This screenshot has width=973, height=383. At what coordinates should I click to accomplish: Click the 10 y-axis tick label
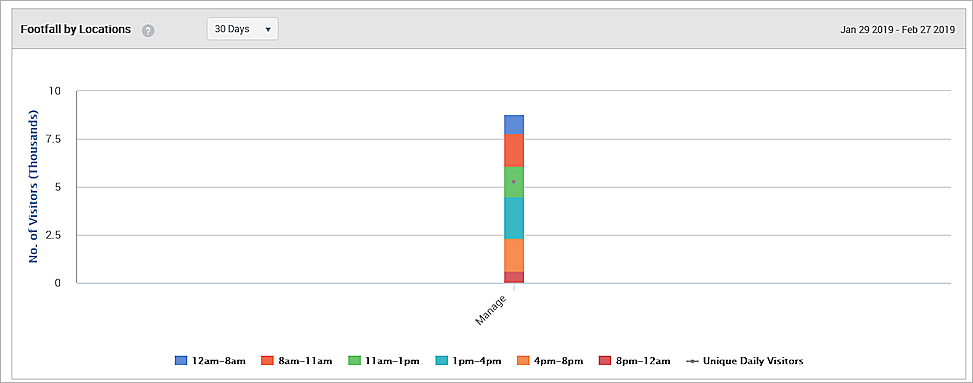pos(55,91)
